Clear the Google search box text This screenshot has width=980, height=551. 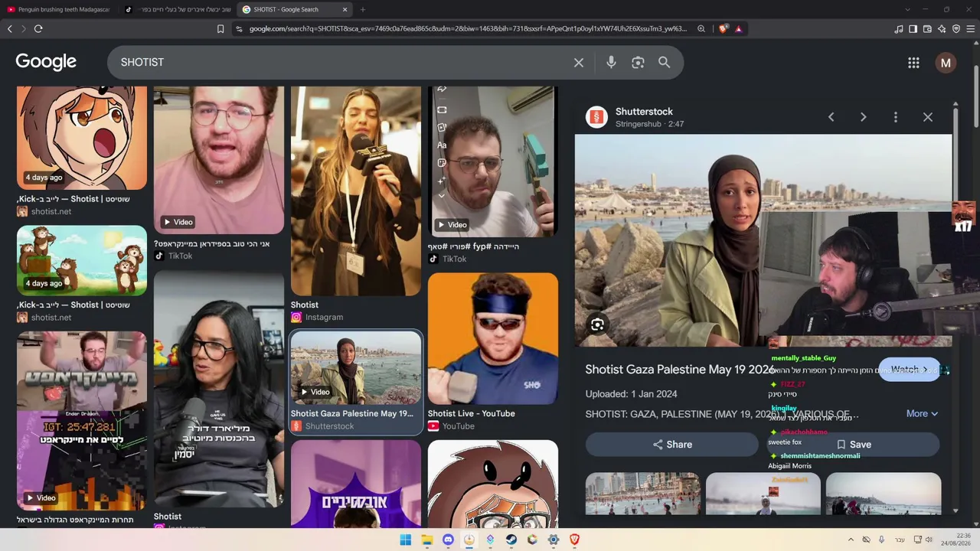click(579, 63)
